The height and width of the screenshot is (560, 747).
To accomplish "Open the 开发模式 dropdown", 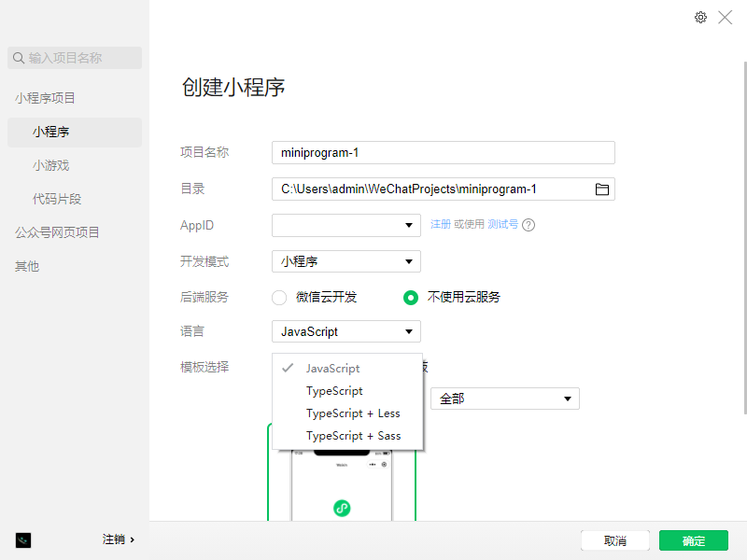I will (x=346, y=261).
